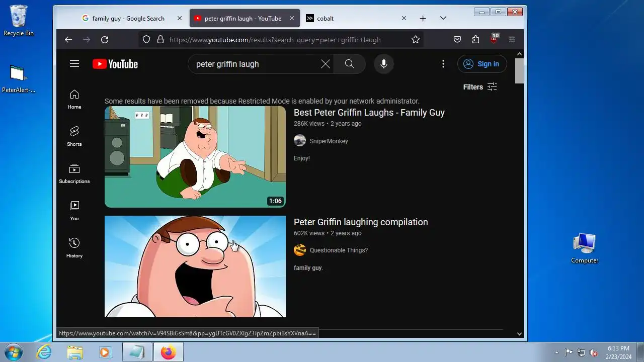
Task: Open You section in sidebar
Action: pyautogui.click(x=74, y=211)
